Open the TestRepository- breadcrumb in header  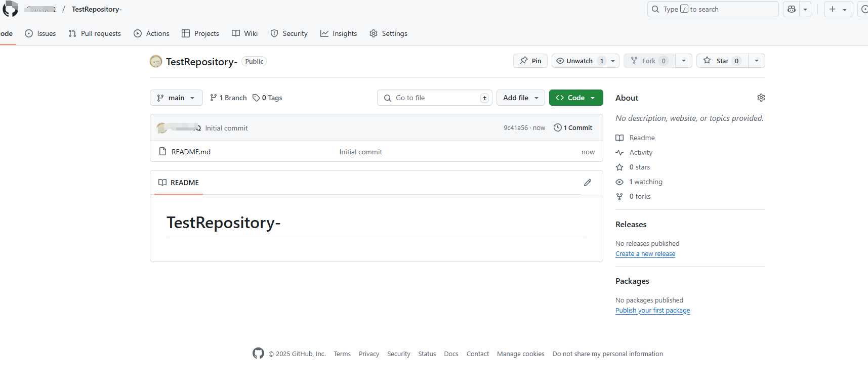pyautogui.click(x=97, y=9)
